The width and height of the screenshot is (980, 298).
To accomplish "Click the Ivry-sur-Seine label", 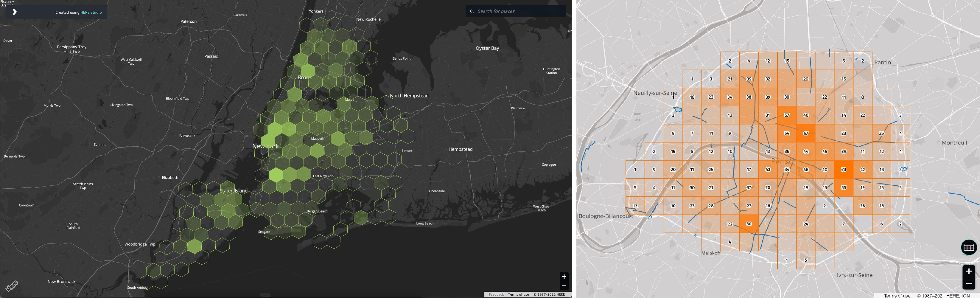I will [855, 275].
